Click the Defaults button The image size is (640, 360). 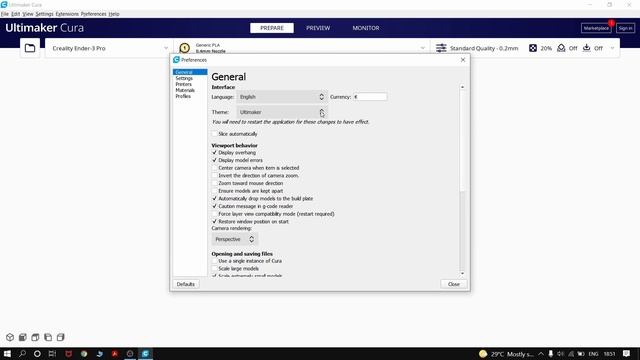click(186, 284)
